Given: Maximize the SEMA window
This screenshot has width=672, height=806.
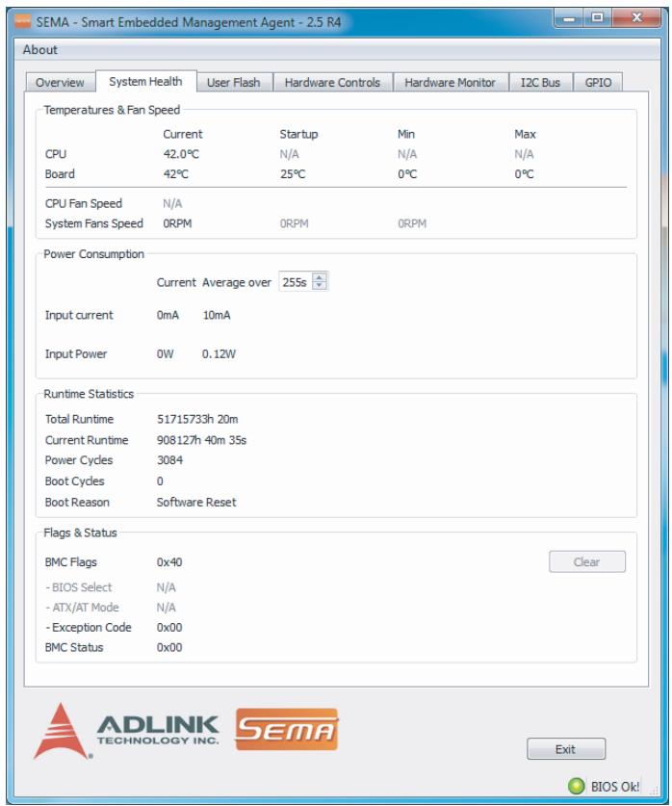Looking at the screenshot, I should (597, 18).
